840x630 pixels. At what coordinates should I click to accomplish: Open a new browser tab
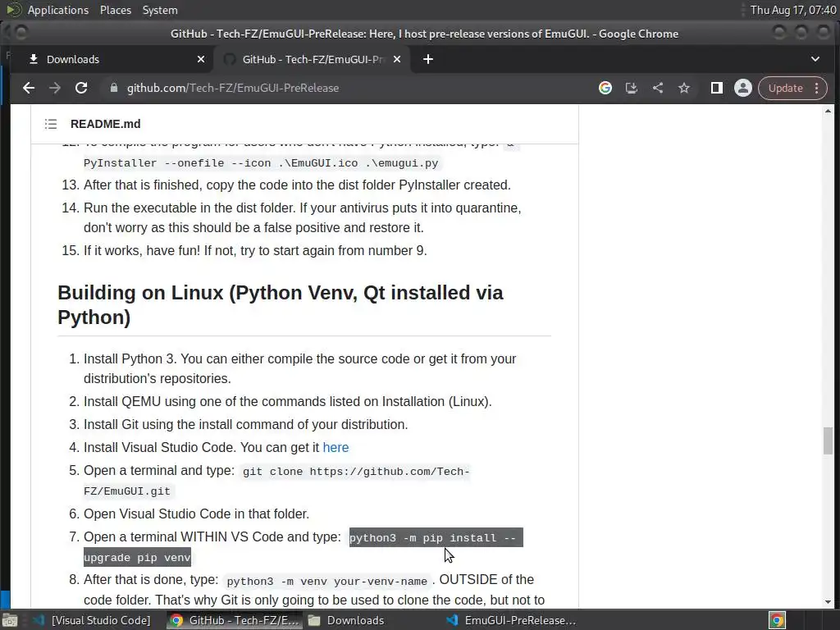pyautogui.click(x=427, y=59)
